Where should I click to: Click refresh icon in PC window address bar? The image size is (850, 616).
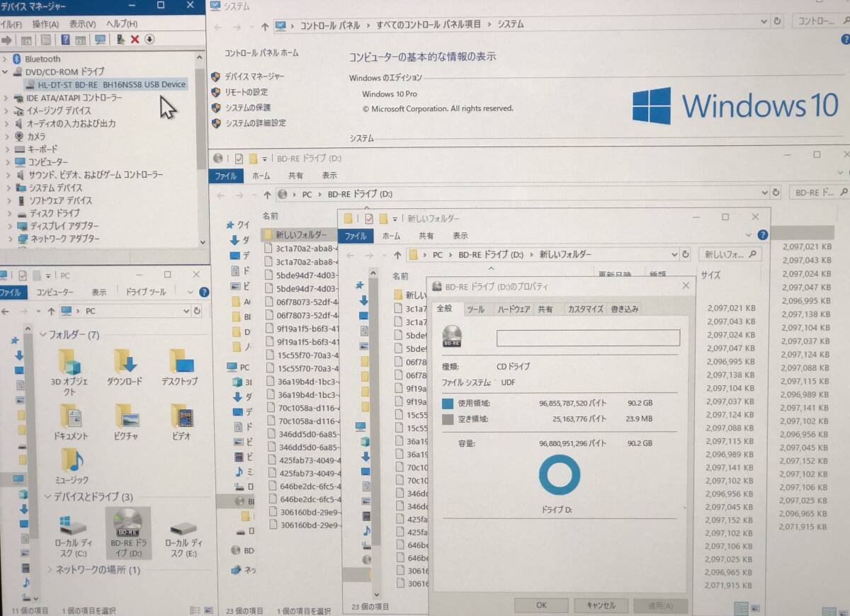point(198,311)
